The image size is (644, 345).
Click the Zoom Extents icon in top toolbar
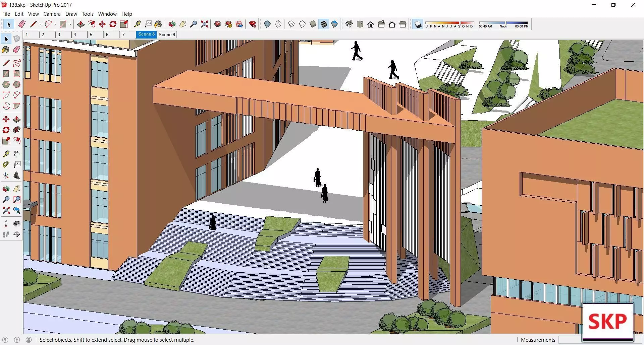pos(204,24)
